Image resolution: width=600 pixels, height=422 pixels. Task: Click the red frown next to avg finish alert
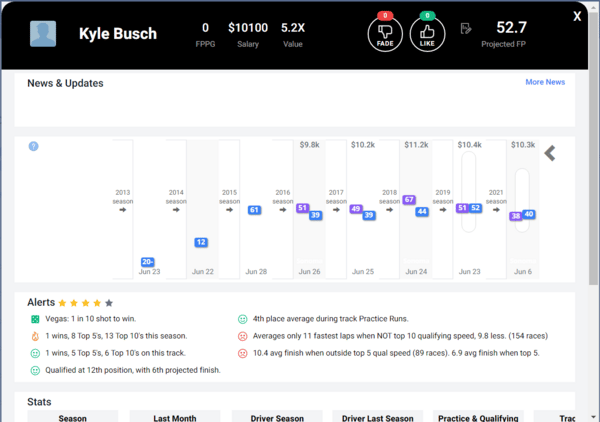(242, 353)
